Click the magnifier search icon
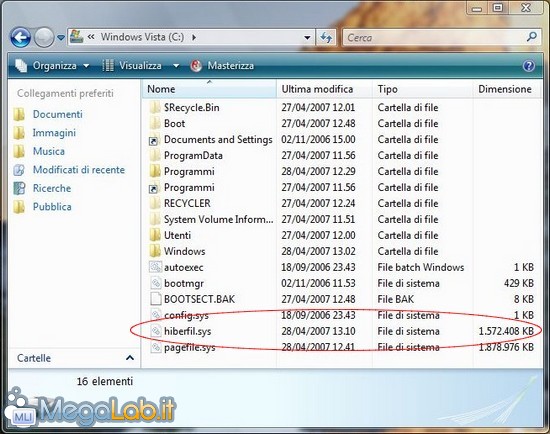The width and height of the screenshot is (550, 434). (x=532, y=37)
